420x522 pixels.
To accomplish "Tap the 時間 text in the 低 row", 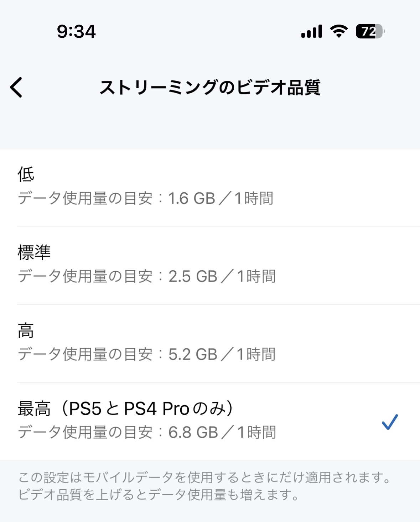I will tap(259, 199).
